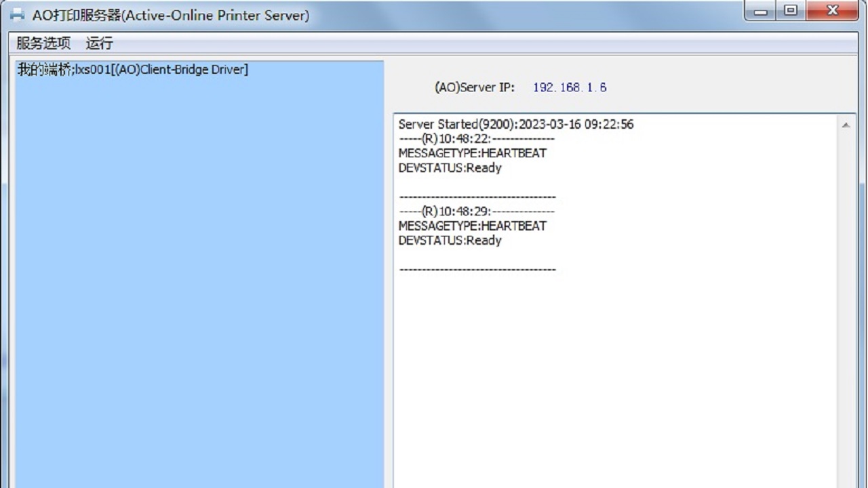This screenshot has height=488, width=868.
Task: Click the second MESSAGETYPE:HEARTBEAT line
Action: coord(472,226)
